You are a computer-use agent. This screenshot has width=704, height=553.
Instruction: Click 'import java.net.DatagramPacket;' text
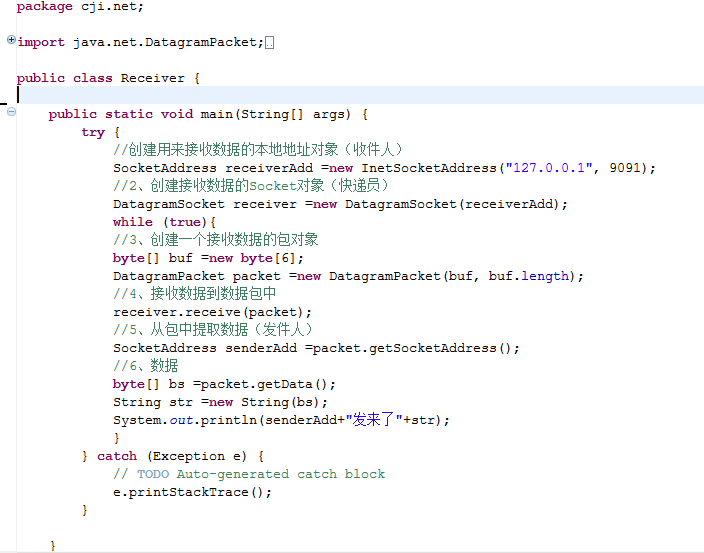pyautogui.click(x=140, y=42)
